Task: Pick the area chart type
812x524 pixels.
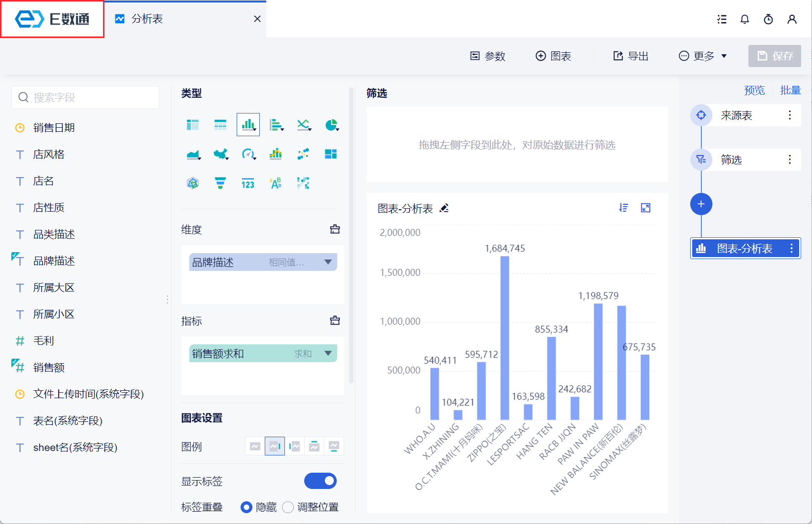Action: [193, 154]
